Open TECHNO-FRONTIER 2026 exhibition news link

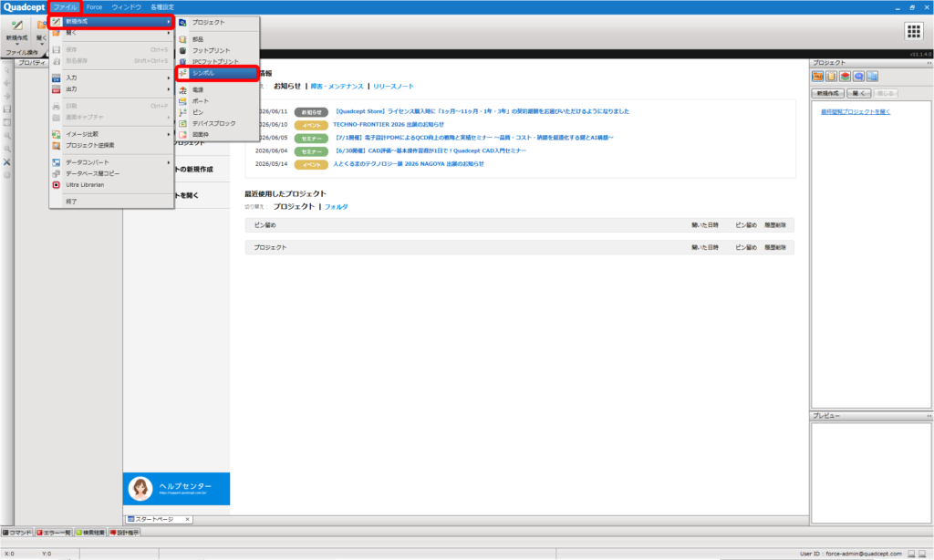[x=389, y=125]
